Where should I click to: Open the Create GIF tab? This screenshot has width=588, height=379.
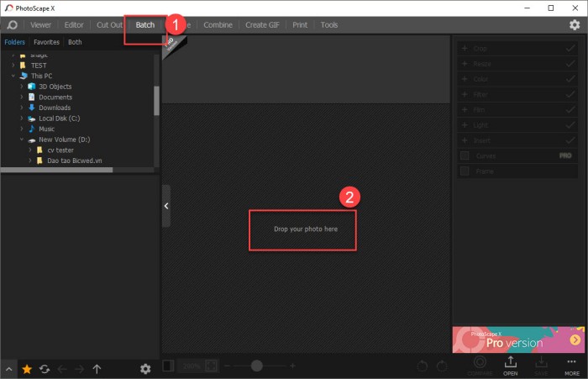(x=262, y=25)
